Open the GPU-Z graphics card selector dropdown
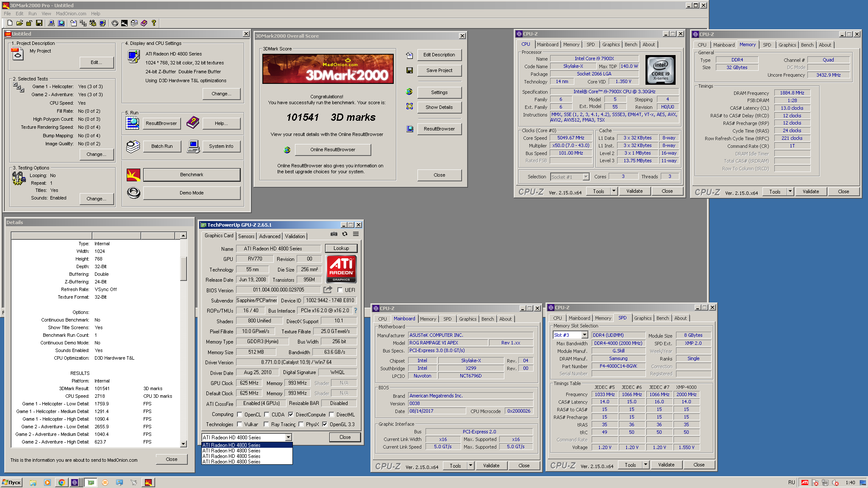This screenshot has width=868, height=488. [x=288, y=437]
